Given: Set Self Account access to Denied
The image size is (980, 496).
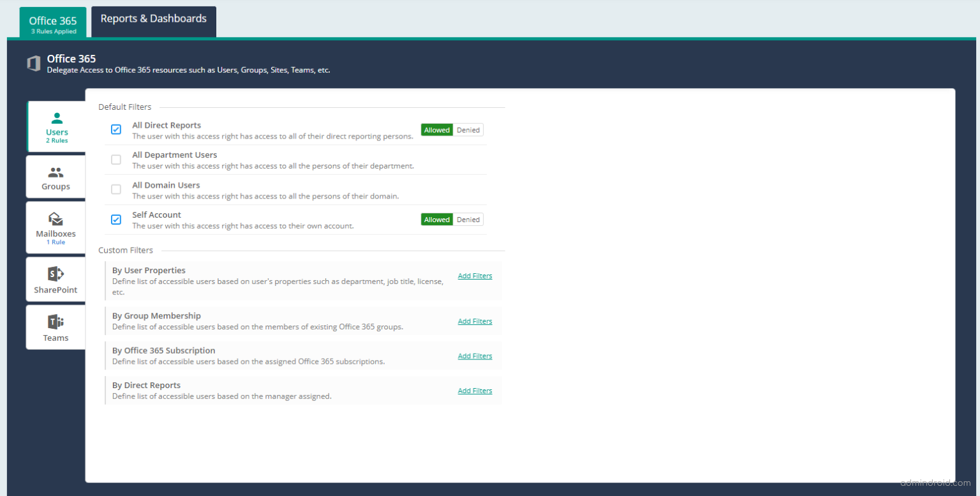Looking at the screenshot, I should click(468, 219).
